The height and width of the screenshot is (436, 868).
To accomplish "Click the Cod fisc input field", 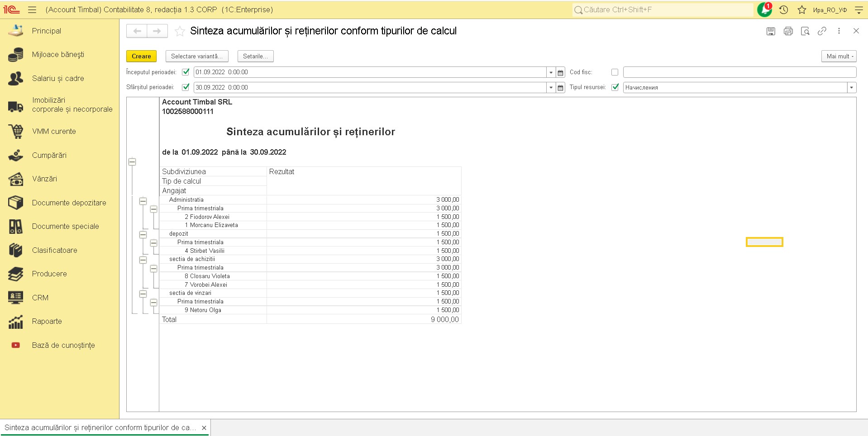I will [739, 72].
